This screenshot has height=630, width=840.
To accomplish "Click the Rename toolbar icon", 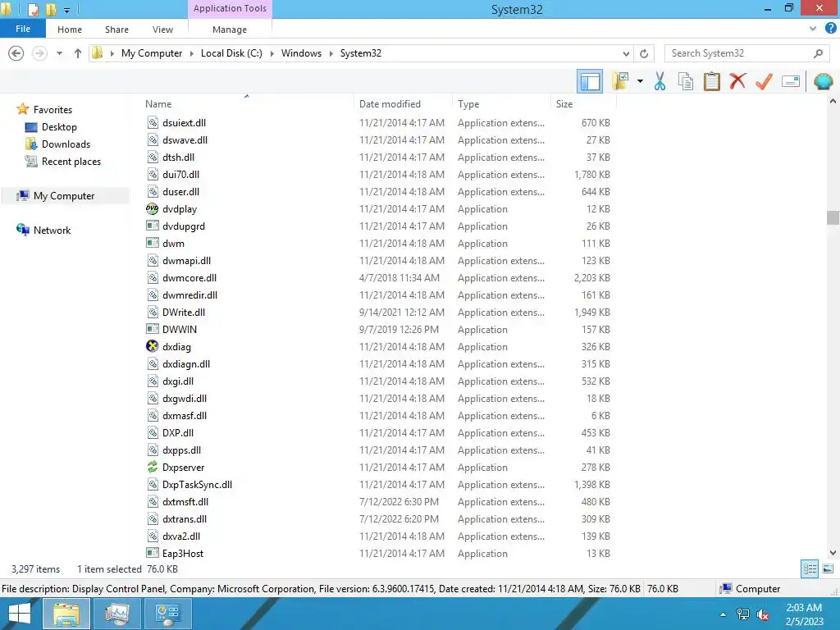I will point(790,81).
